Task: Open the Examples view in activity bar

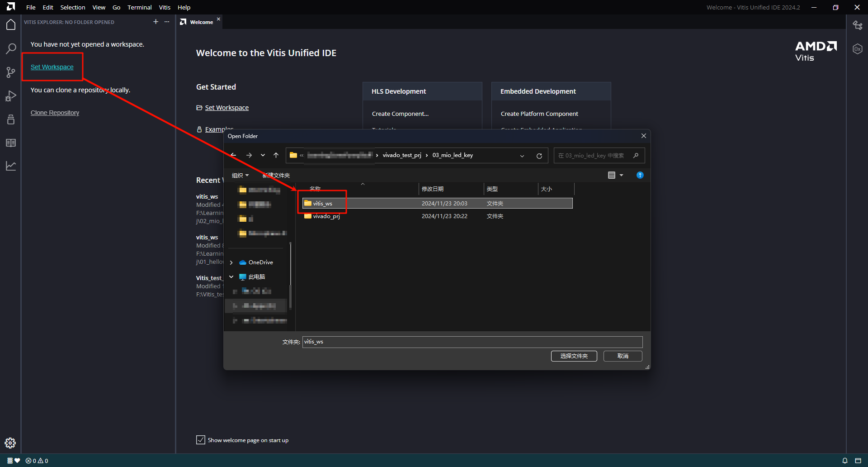Action: pyautogui.click(x=11, y=119)
